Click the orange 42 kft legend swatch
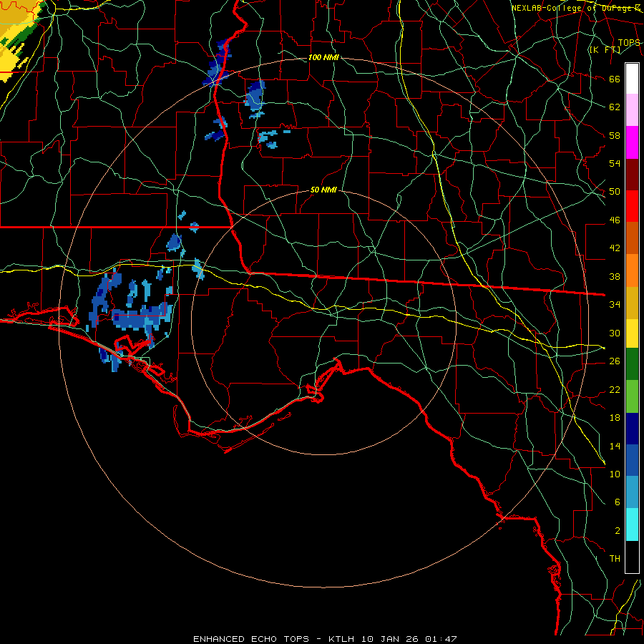The image size is (644, 644). pyautogui.click(x=632, y=270)
